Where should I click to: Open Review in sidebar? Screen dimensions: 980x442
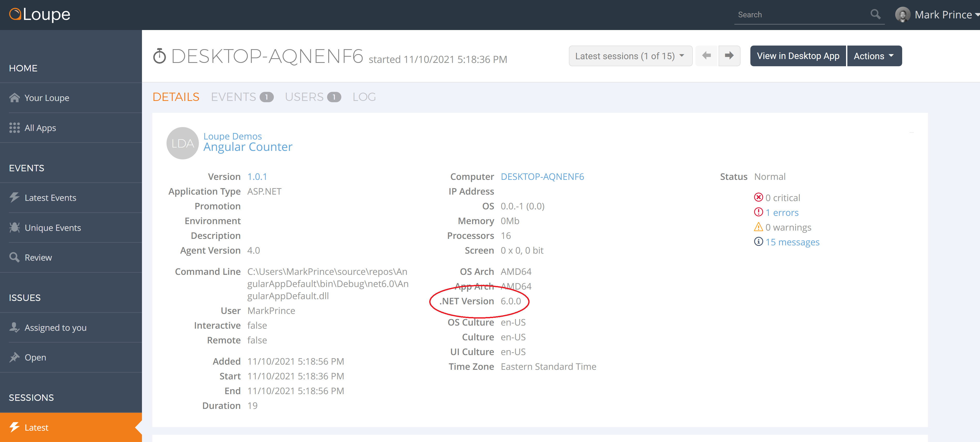pyautogui.click(x=71, y=257)
